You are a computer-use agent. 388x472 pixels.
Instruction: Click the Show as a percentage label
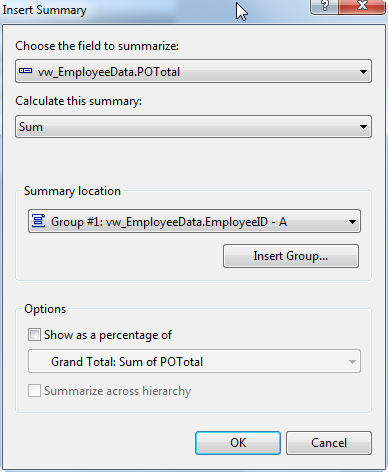108,335
